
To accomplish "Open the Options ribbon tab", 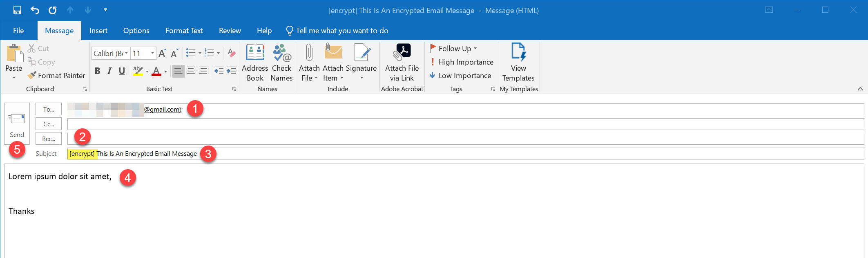I will point(136,31).
